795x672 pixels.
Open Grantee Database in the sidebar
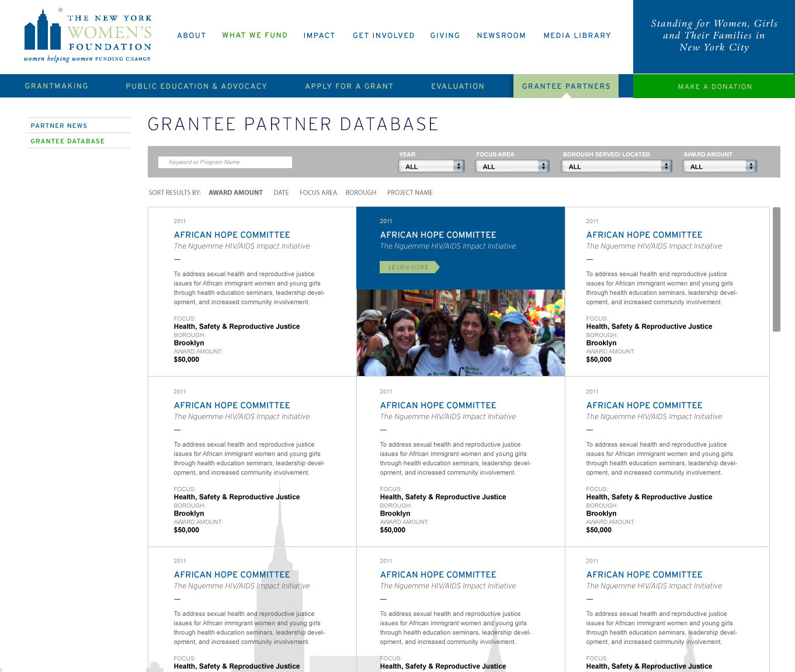click(x=68, y=141)
